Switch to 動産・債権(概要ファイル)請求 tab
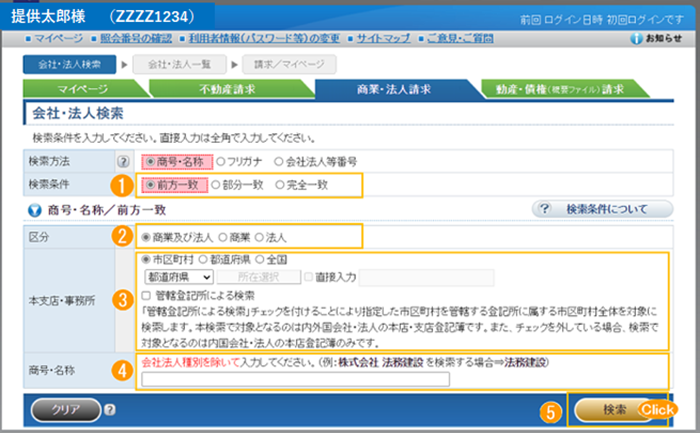 [560, 89]
